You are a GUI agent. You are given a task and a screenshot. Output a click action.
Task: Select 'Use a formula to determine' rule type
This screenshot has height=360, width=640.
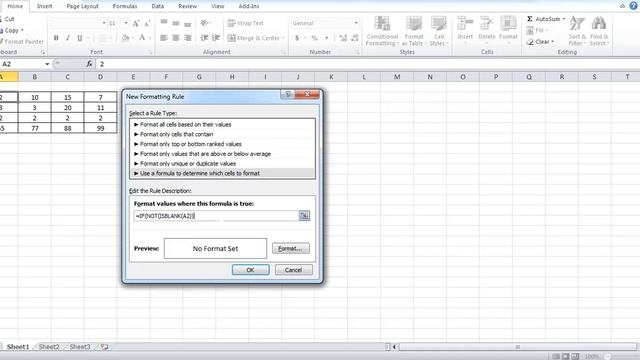[x=222, y=173]
